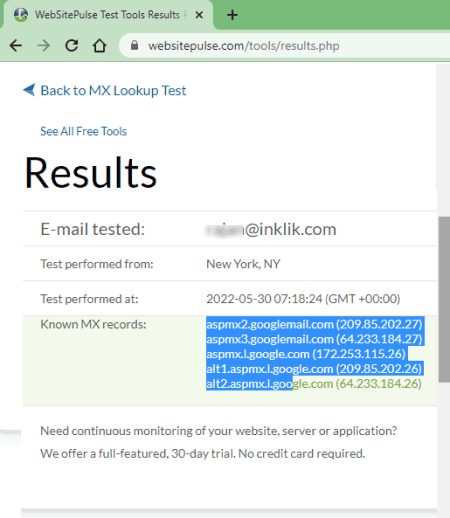Click the Need continuous monitoring sentence
Viewport: 450px width, 518px height.
(x=219, y=431)
